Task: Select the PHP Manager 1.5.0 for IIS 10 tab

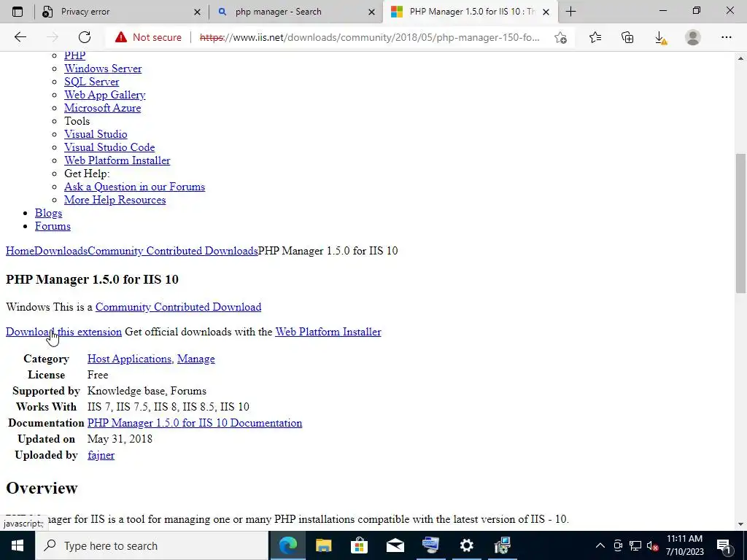Action: coord(471,12)
